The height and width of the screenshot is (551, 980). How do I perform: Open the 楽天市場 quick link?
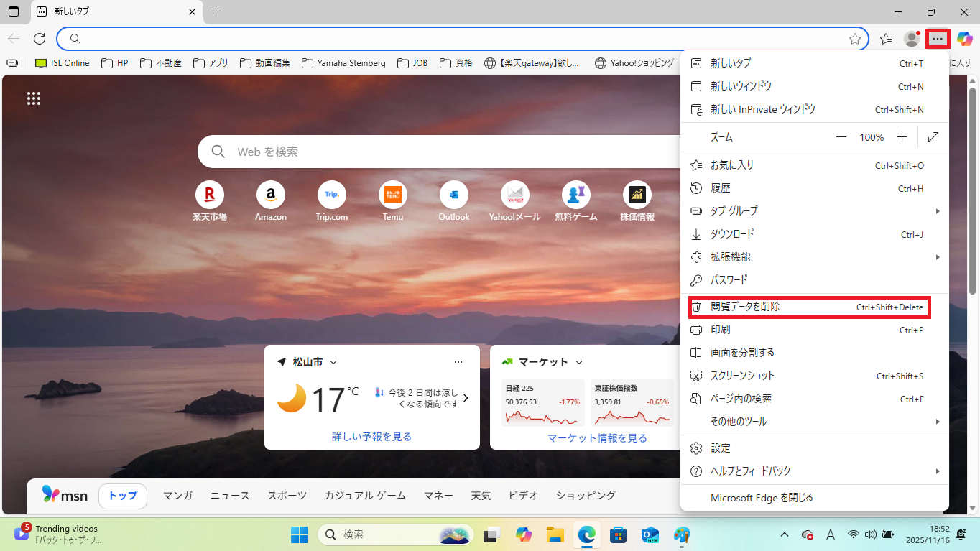[x=210, y=195]
